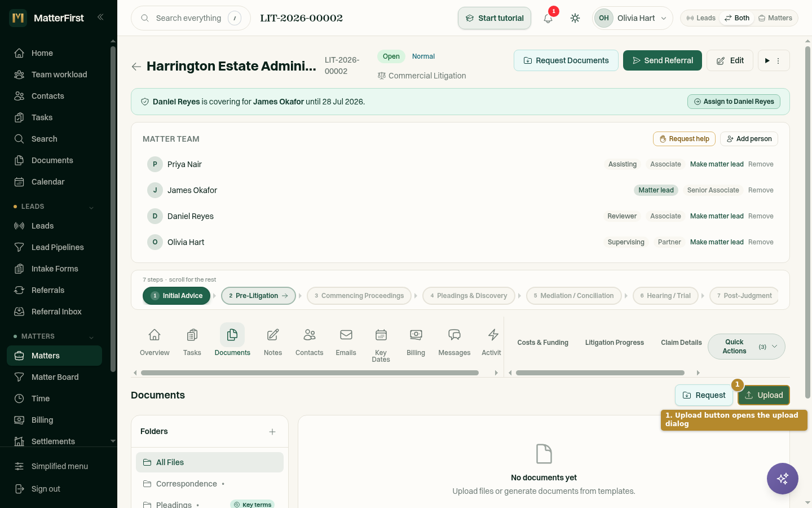Image resolution: width=812 pixels, height=508 pixels.
Task: Switch view mode to Matters only
Action: 775,18
